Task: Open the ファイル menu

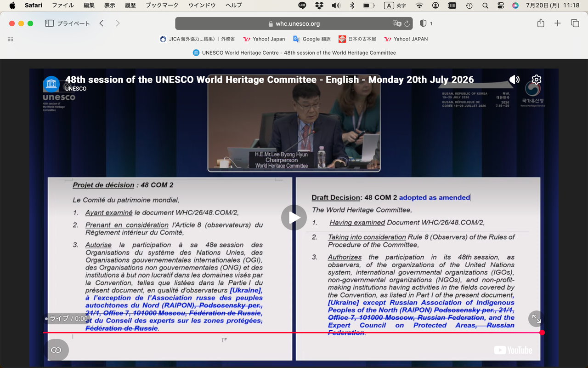Action: coord(63,6)
